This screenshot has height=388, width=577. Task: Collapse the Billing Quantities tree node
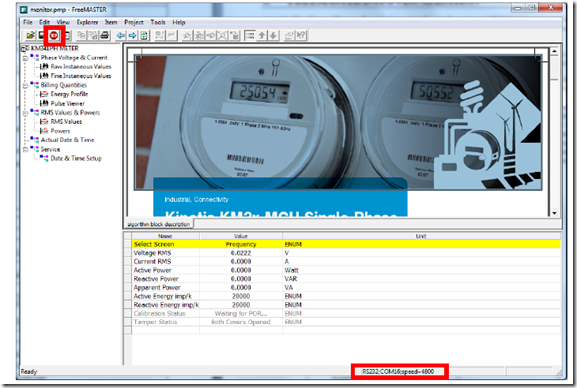click(x=25, y=86)
